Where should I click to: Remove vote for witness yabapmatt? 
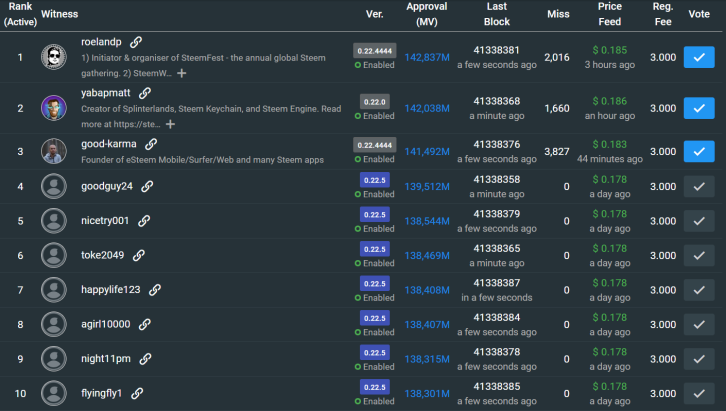699,108
